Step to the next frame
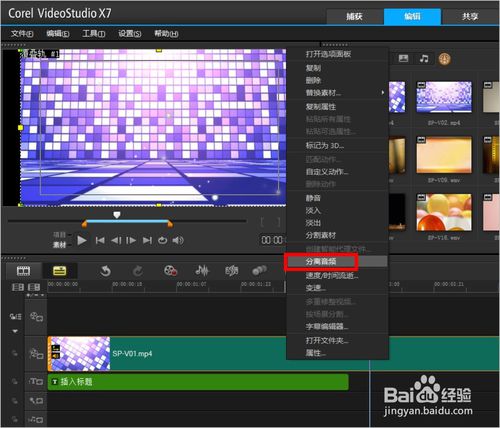The height and width of the screenshot is (428, 500). point(131,240)
